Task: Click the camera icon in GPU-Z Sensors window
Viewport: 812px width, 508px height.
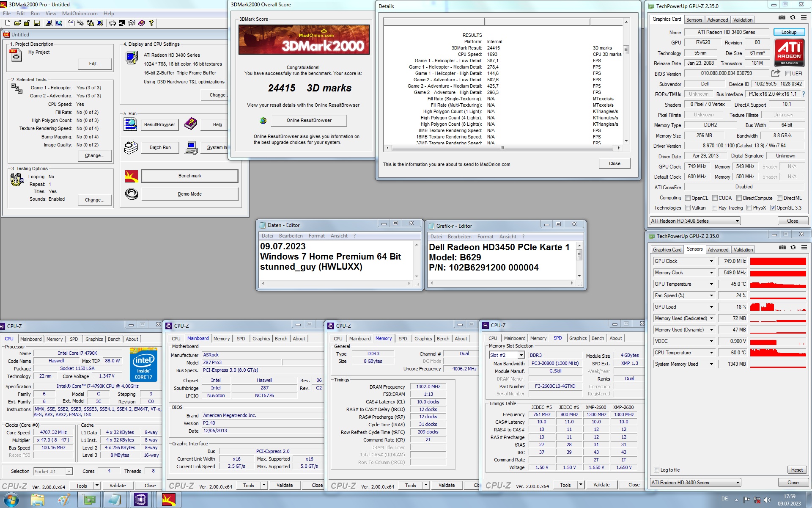Action: [x=782, y=247]
